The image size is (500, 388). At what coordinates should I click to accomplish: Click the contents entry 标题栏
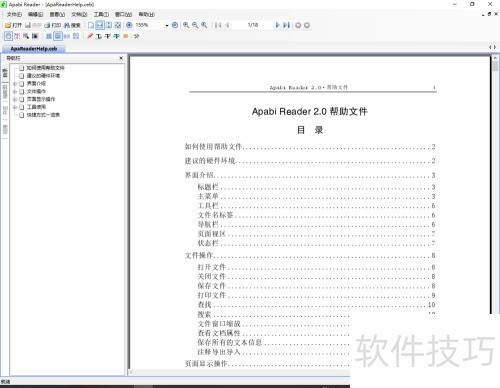(x=208, y=187)
